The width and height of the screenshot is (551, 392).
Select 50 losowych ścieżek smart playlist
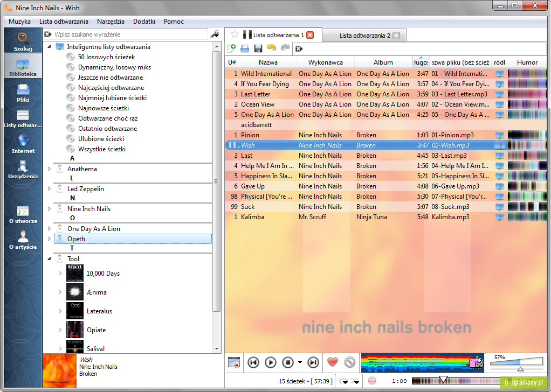[x=106, y=57]
